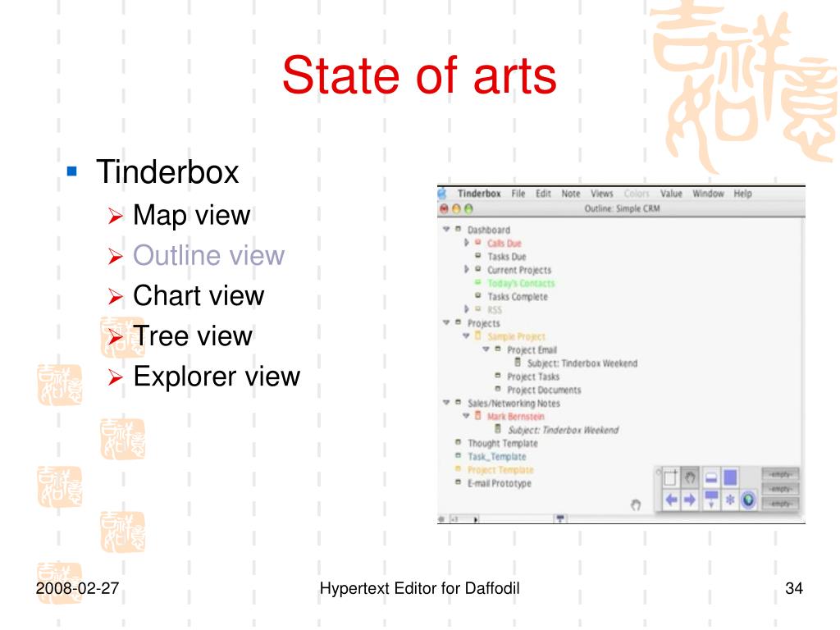The image size is (840, 630).
Task: Expand the RSS item
Action: tap(467, 309)
